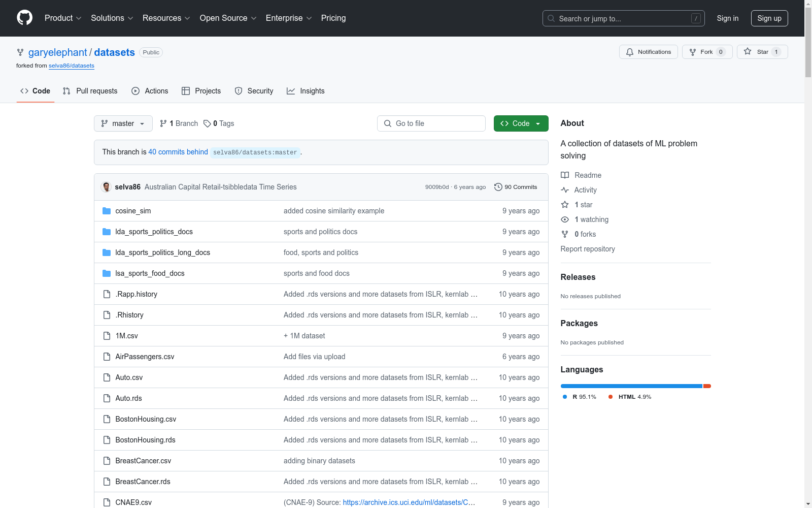Viewport: 812px width, 508px height.
Task: Open the green Code dropdown
Action: (x=521, y=123)
